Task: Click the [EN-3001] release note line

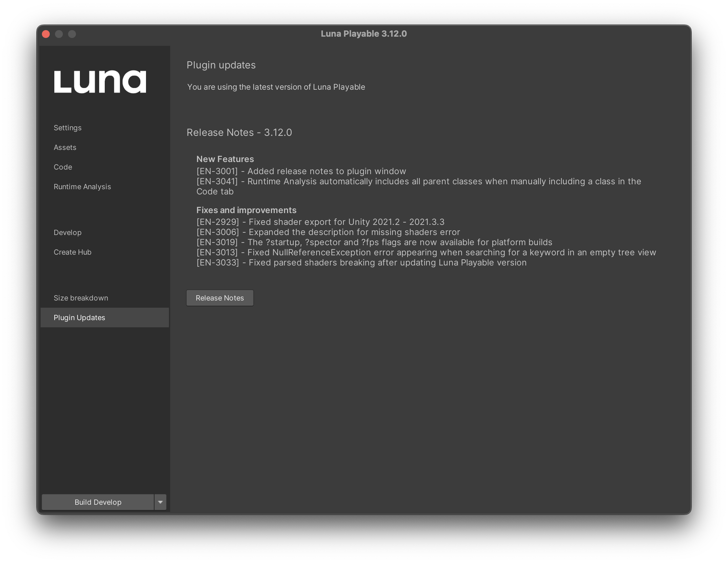Action: pos(301,171)
